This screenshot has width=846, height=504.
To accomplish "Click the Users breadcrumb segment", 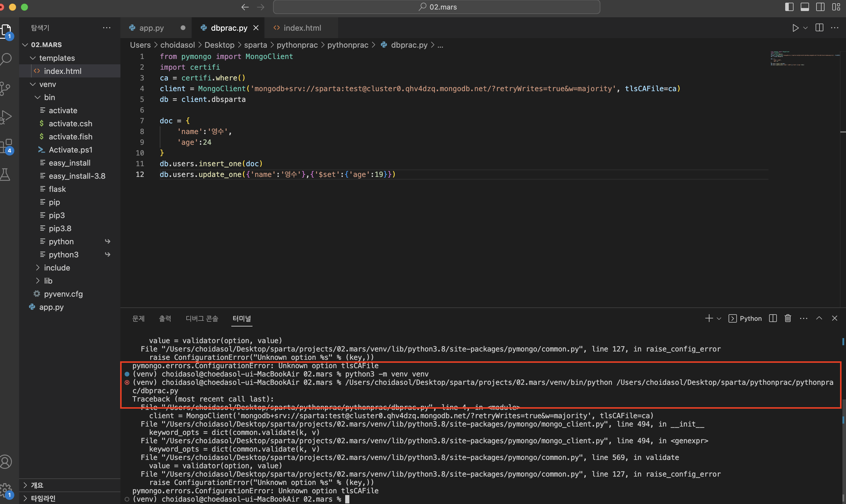I will coord(140,45).
